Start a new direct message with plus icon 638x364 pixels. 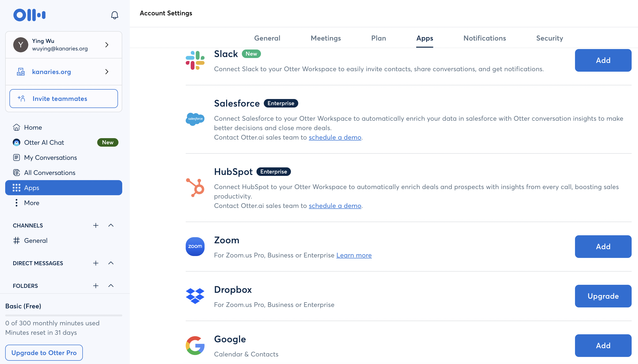coord(96,263)
